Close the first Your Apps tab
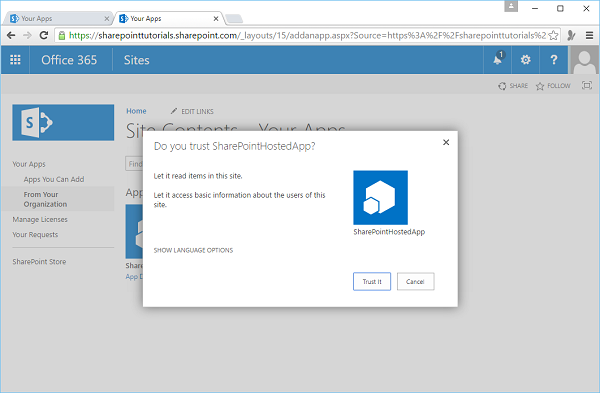600x393 pixels. tap(107, 18)
